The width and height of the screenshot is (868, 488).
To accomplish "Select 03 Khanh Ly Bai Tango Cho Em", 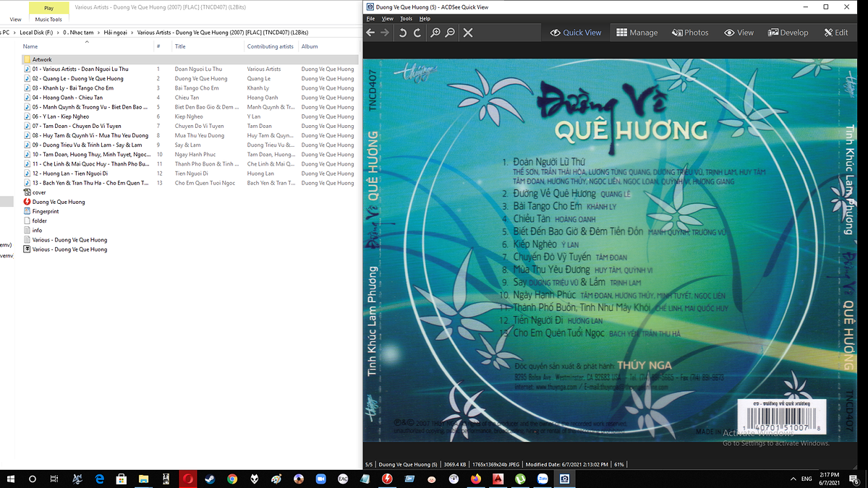I will click(72, 88).
